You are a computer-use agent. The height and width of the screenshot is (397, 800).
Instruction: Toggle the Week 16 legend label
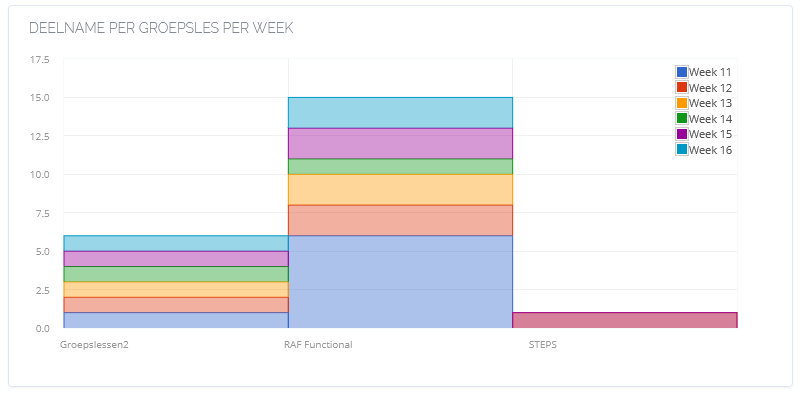pyautogui.click(x=710, y=150)
